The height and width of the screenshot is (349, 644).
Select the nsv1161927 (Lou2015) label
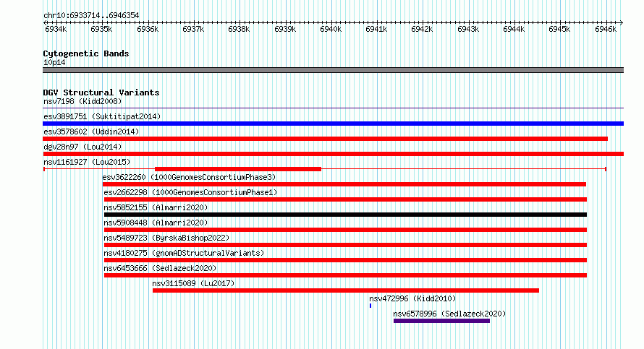(87, 162)
